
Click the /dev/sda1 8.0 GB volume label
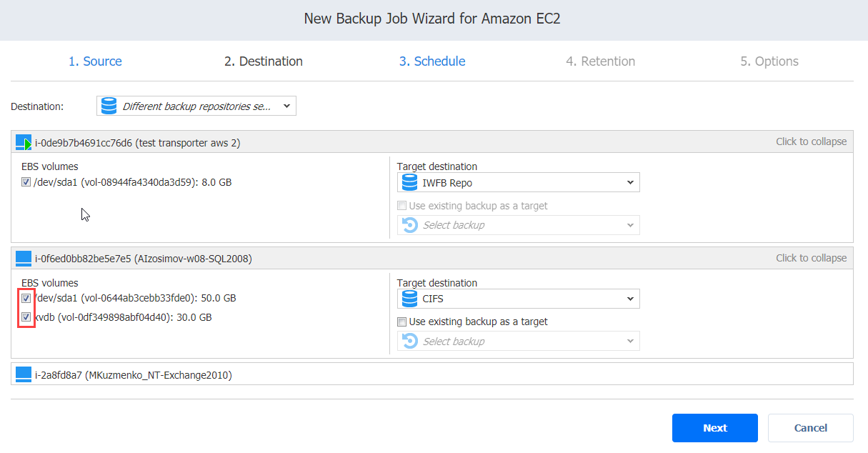[x=133, y=182]
